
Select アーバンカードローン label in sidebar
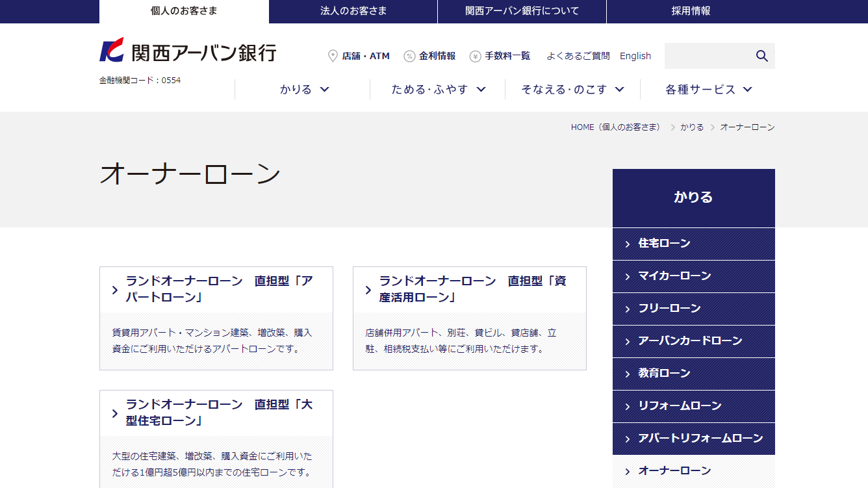(690, 340)
